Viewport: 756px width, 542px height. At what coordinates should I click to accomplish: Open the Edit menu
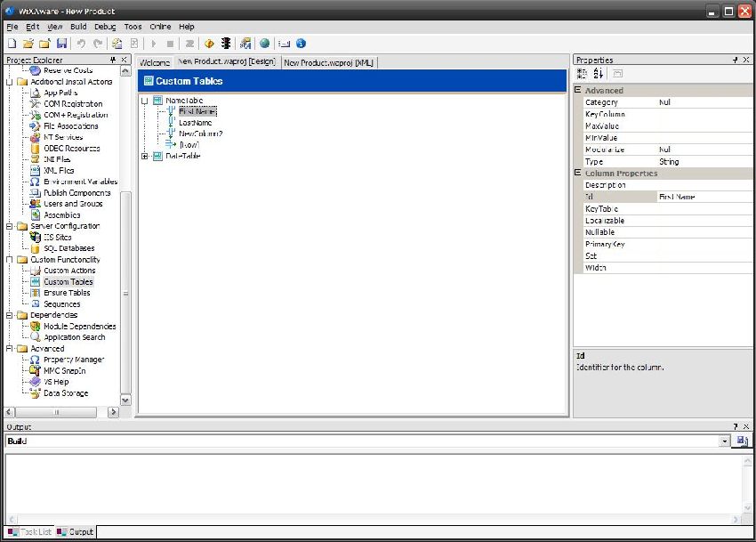click(x=32, y=27)
